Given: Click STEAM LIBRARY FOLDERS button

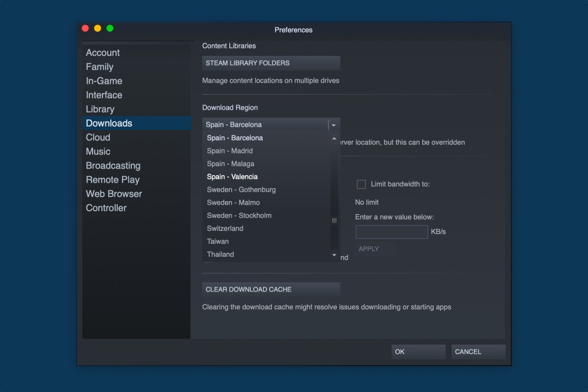Looking at the screenshot, I should pos(271,63).
